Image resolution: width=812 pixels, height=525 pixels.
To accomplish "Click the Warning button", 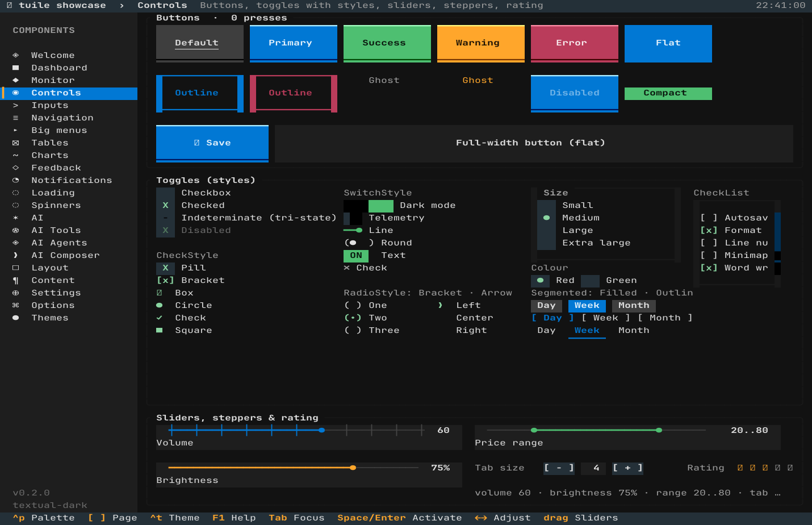I will tap(481, 43).
